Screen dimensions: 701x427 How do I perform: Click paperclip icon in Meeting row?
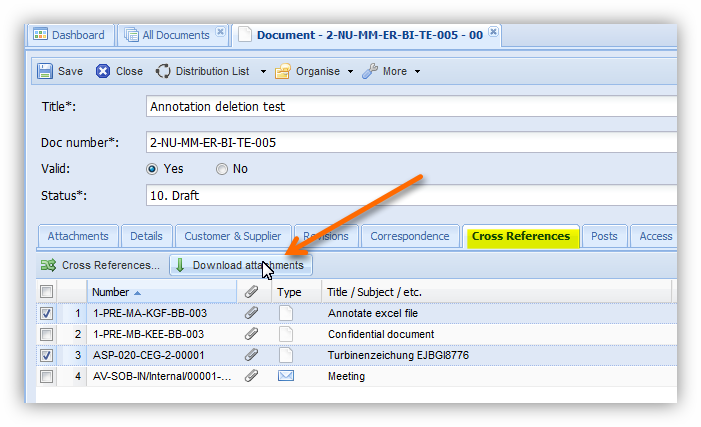pos(252,376)
